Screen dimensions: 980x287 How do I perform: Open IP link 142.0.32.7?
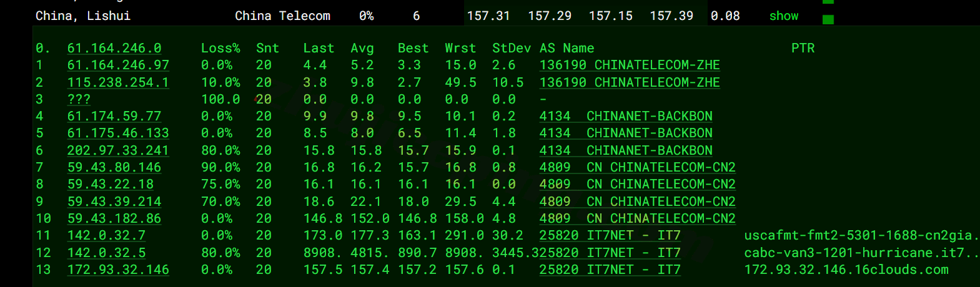click(106, 235)
